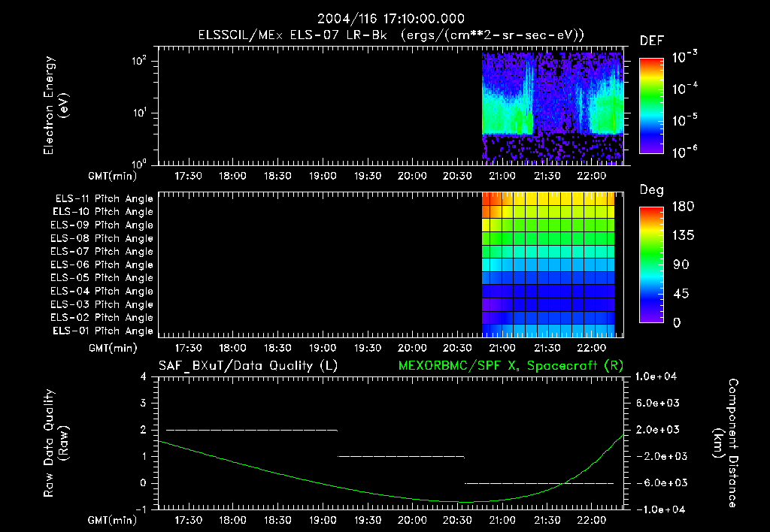Click the ELS-11 Pitch Angle row label

(x=104, y=199)
